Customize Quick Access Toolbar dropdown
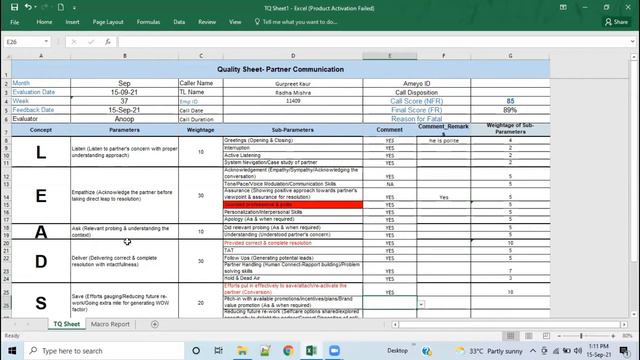 [74, 7]
